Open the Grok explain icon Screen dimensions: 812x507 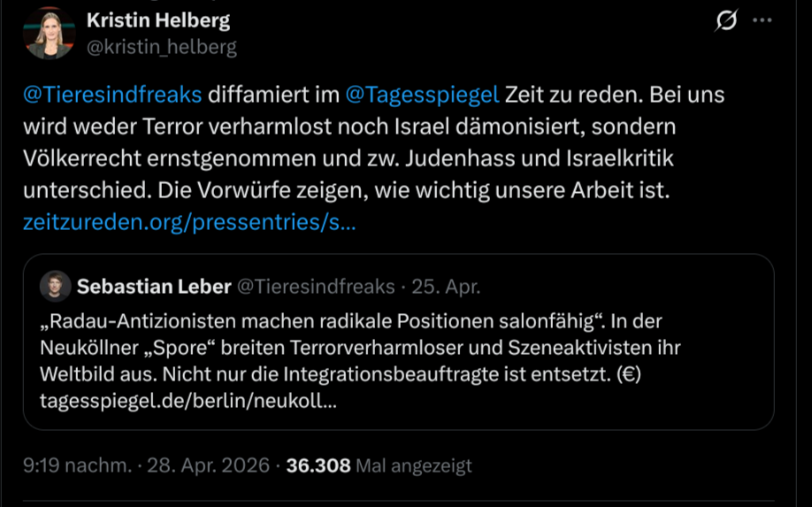pyautogui.click(x=726, y=20)
